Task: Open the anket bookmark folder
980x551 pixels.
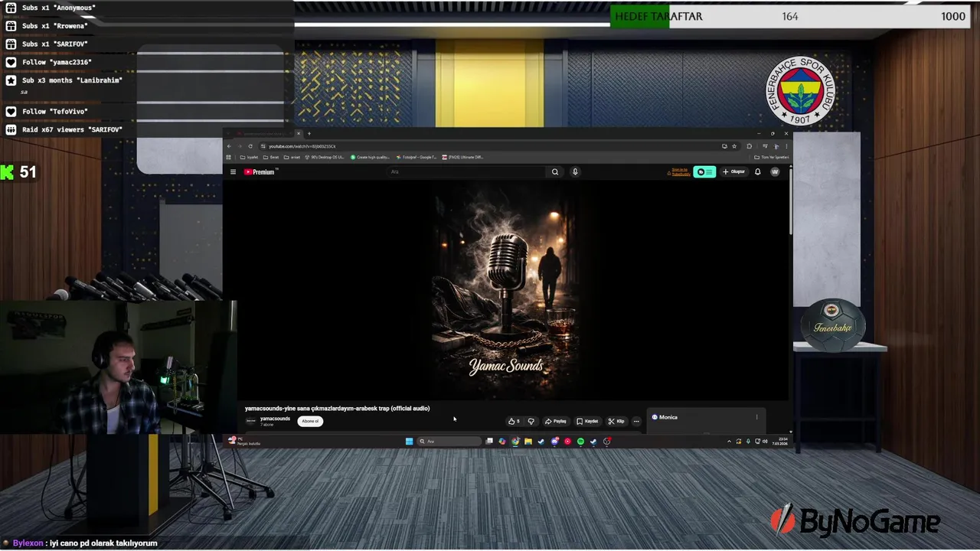Action: (292, 157)
